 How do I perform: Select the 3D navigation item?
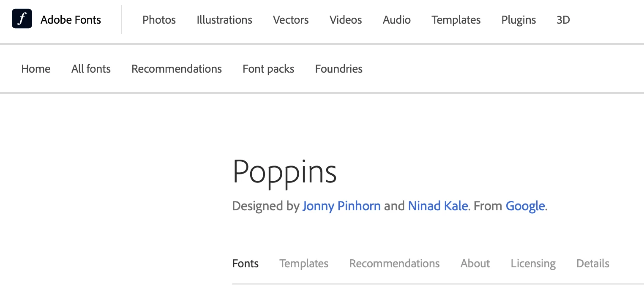pyautogui.click(x=563, y=20)
